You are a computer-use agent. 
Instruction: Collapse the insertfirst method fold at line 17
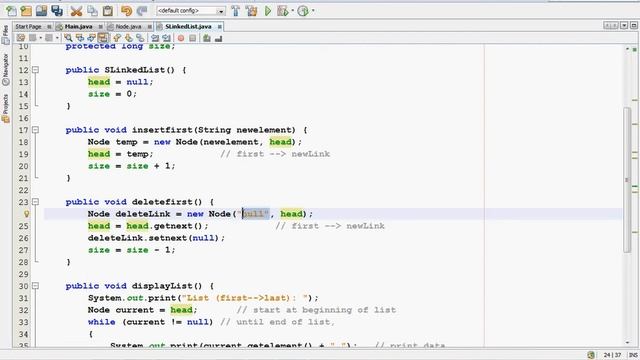[x=36, y=130]
